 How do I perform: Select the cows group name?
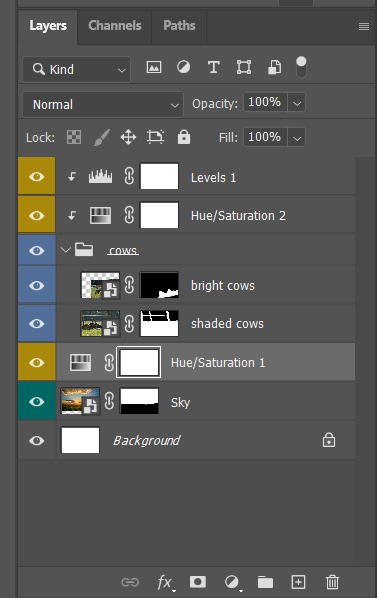pyautogui.click(x=123, y=251)
